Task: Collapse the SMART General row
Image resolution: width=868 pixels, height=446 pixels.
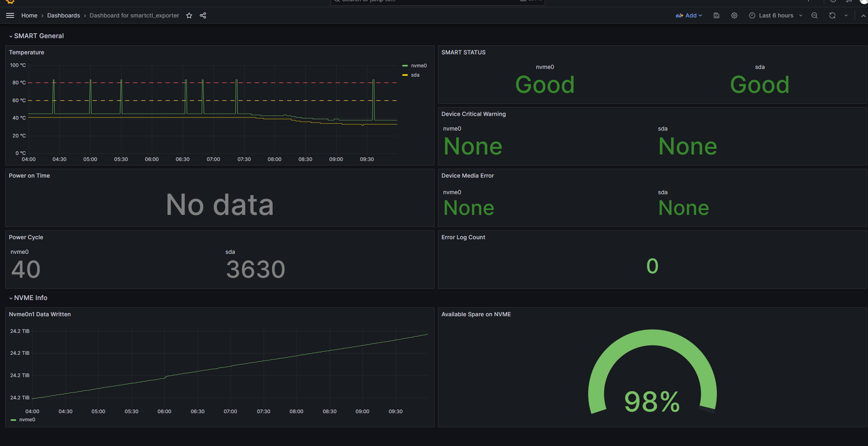Action: (38, 36)
